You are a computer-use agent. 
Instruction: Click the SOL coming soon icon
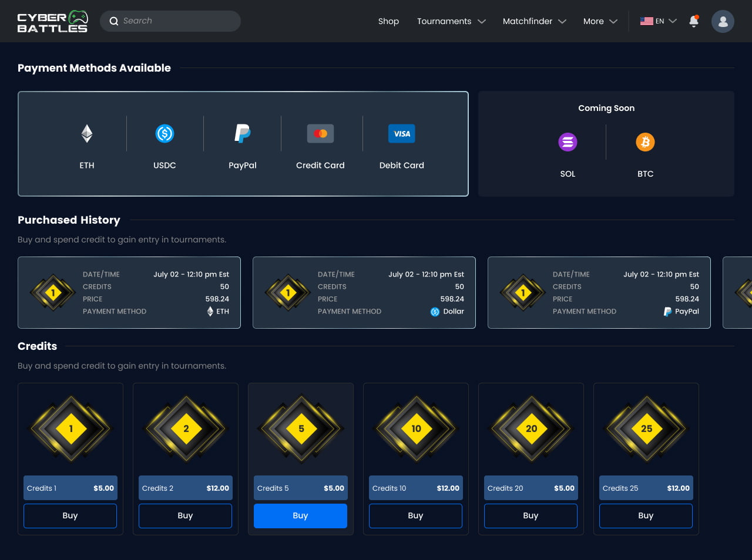click(568, 142)
